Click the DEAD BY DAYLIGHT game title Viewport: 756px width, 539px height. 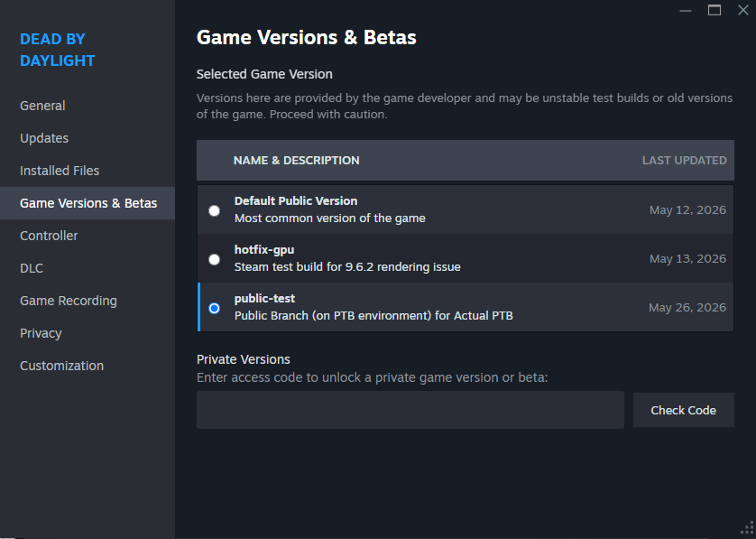tap(58, 50)
